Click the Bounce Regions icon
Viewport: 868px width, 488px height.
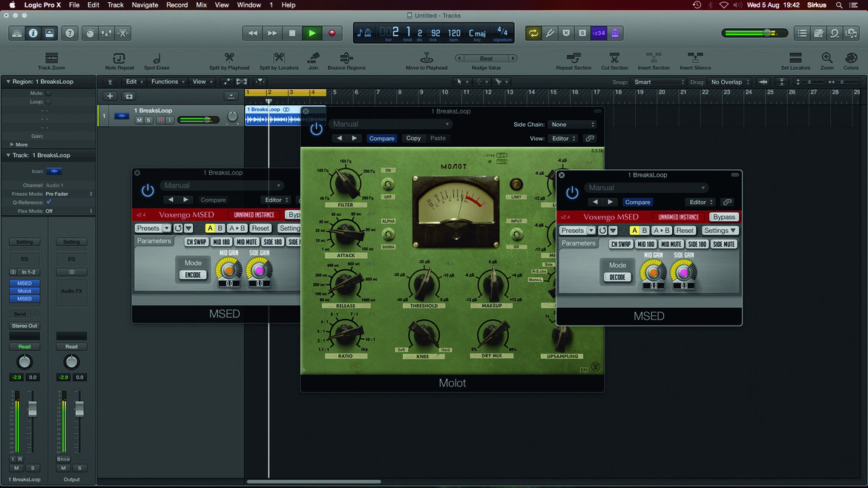346,58
